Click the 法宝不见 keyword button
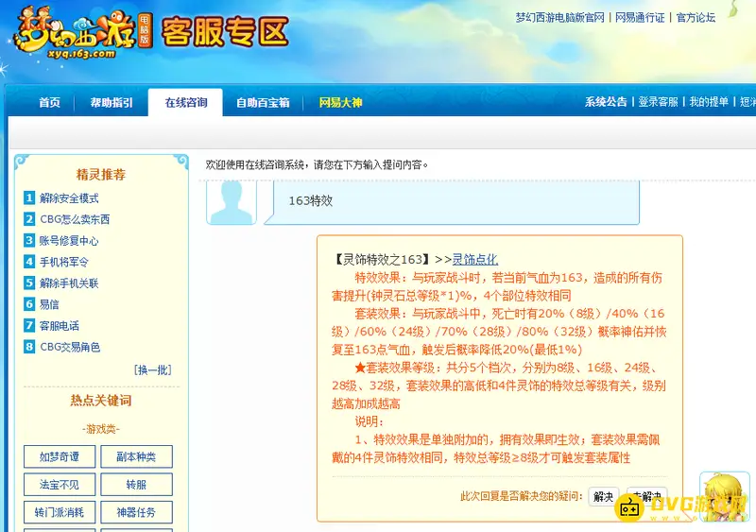The height and width of the screenshot is (532, 756). pyautogui.click(x=60, y=484)
